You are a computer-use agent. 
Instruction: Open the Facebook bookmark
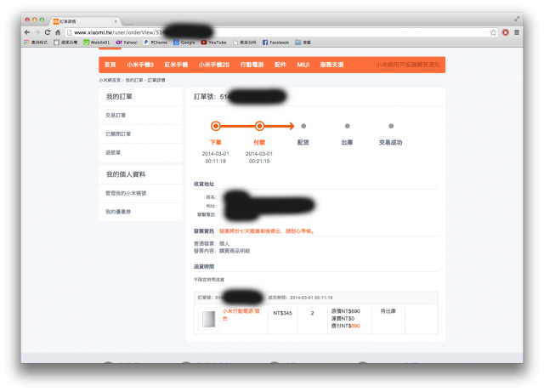[x=275, y=43]
